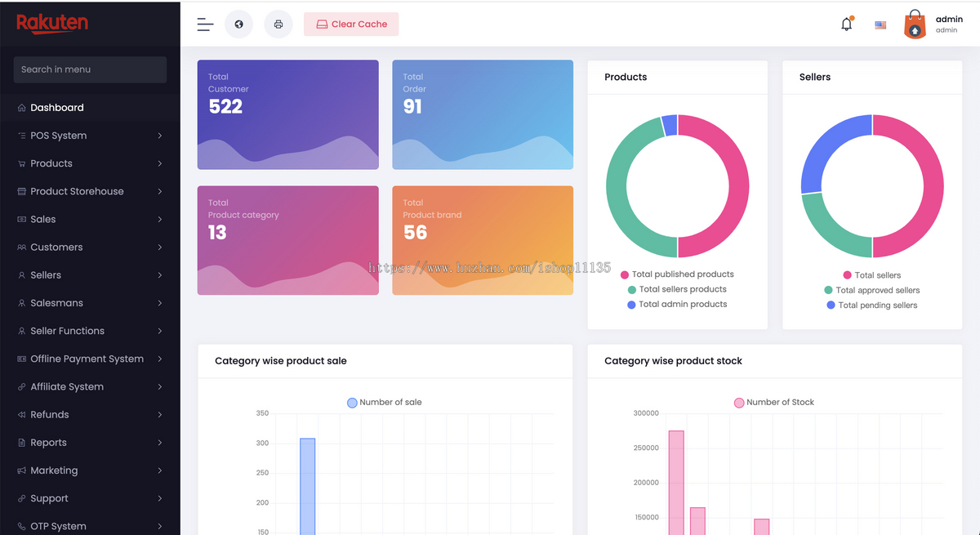Click the Rakuten logo
This screenshot has width=980, height=535.
[x=52, y=24]
